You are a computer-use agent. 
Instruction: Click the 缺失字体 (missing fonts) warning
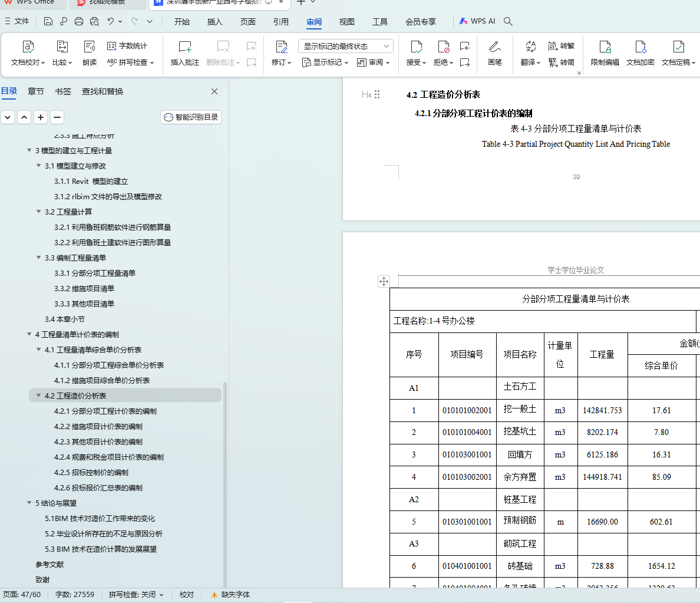230,595
